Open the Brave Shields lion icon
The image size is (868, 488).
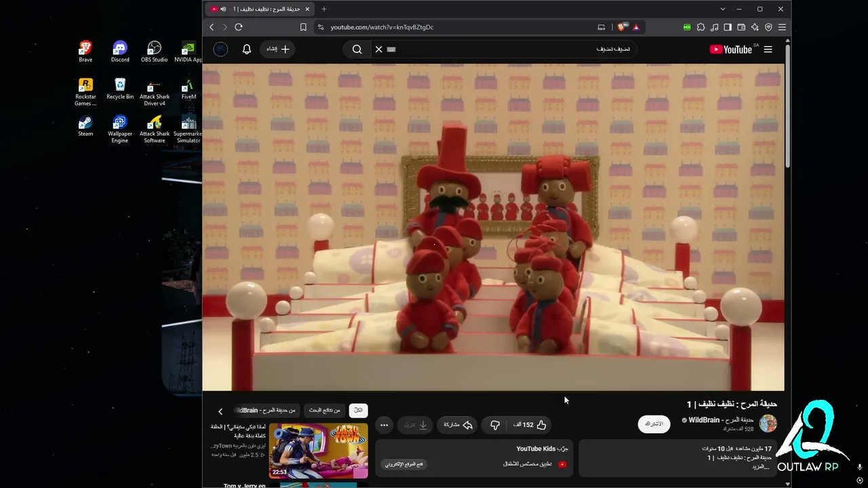(x=621, y=27)
